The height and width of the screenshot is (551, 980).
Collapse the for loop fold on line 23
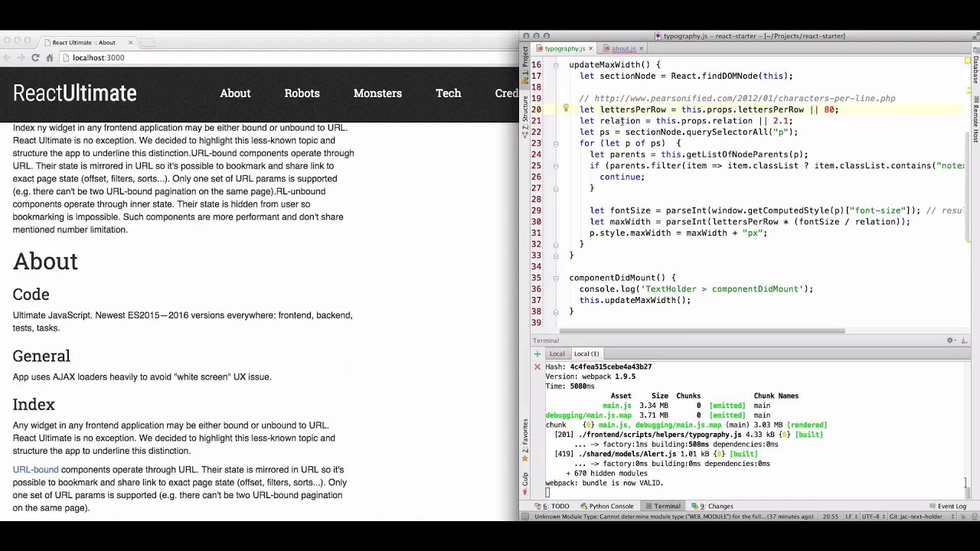pyautogui.click(x=556, y=143)
